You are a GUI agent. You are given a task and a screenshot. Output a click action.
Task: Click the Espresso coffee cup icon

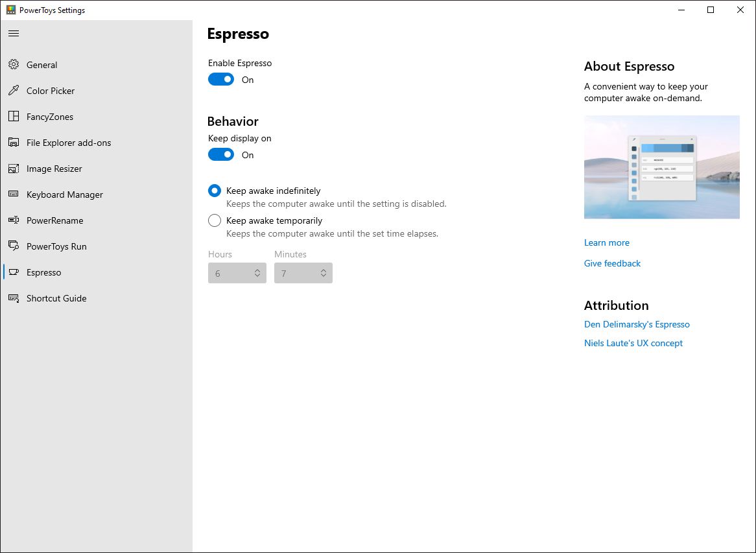click(x=14, y=272)
